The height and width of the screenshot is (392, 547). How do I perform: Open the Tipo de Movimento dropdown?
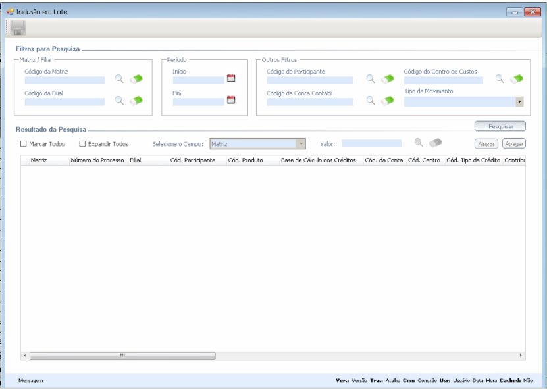click(519, 102)
